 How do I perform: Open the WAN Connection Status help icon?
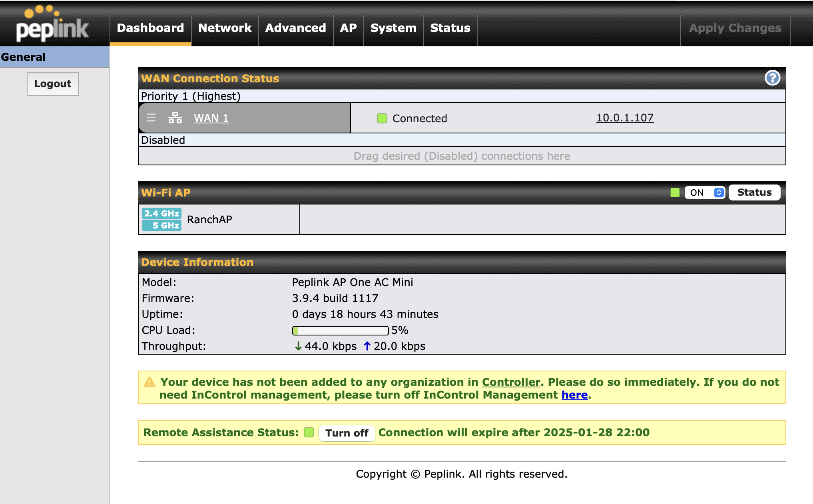(772, 78)
